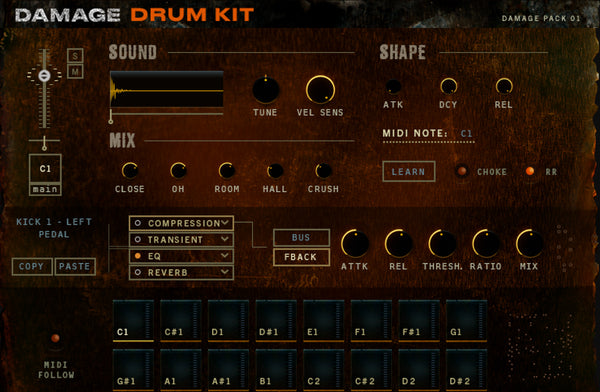Screen dimensions: 600x392
Task: Click the THRESH. knob
Action: tap(442, 243)
